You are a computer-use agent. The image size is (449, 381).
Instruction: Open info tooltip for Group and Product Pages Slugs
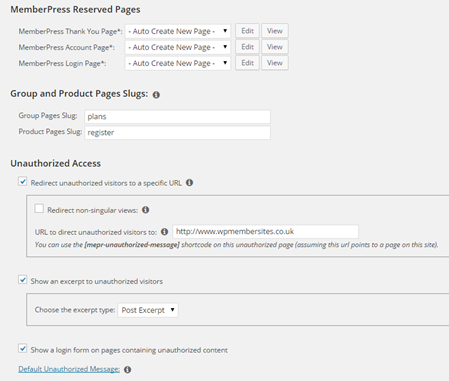click(x=156, y=95)
